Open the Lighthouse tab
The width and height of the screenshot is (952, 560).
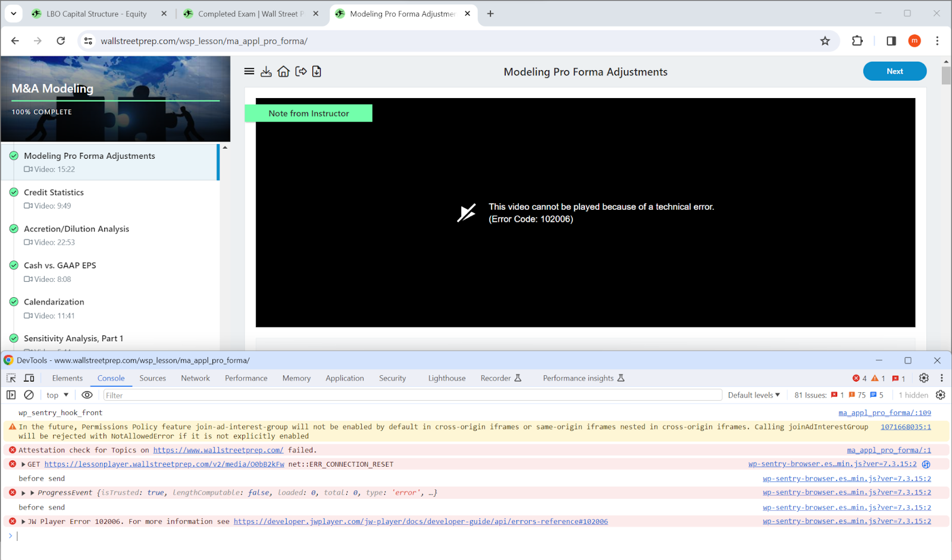click(x=447, y=378)
